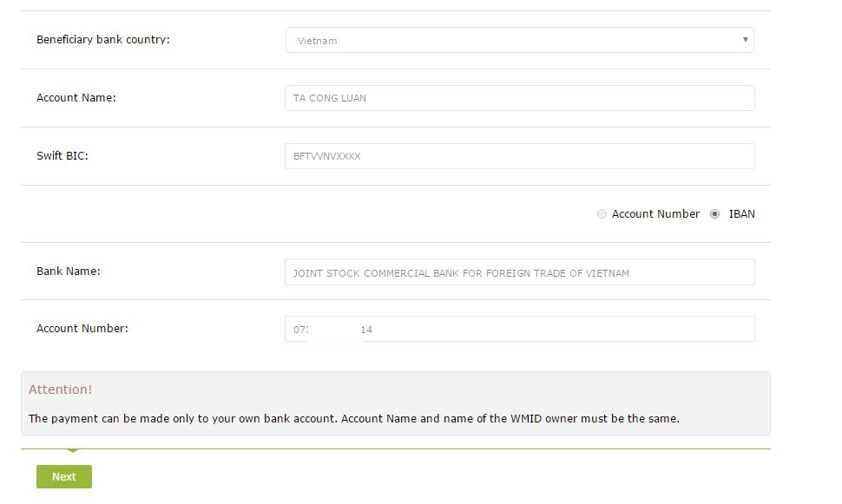The image size is (842, 504).
Task: Click the "Account Number:" label beside the bottom field
Action: click(82, 329)
